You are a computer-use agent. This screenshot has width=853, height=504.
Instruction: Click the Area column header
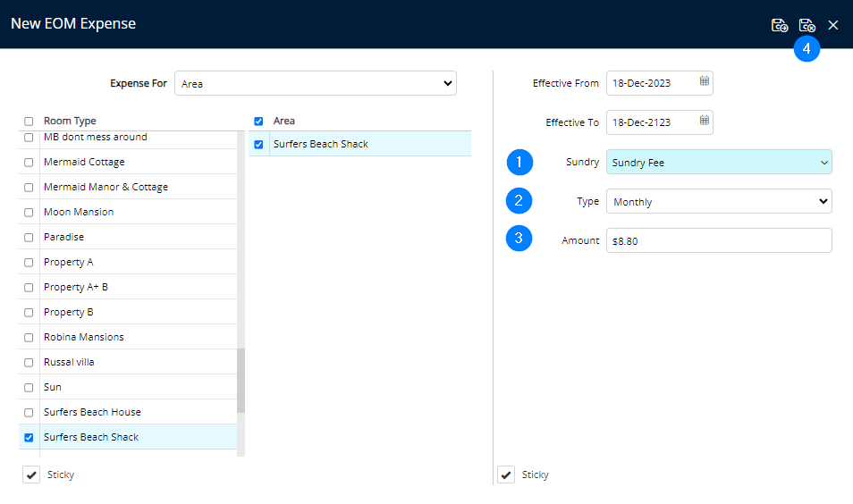click(x=284, y=121)
